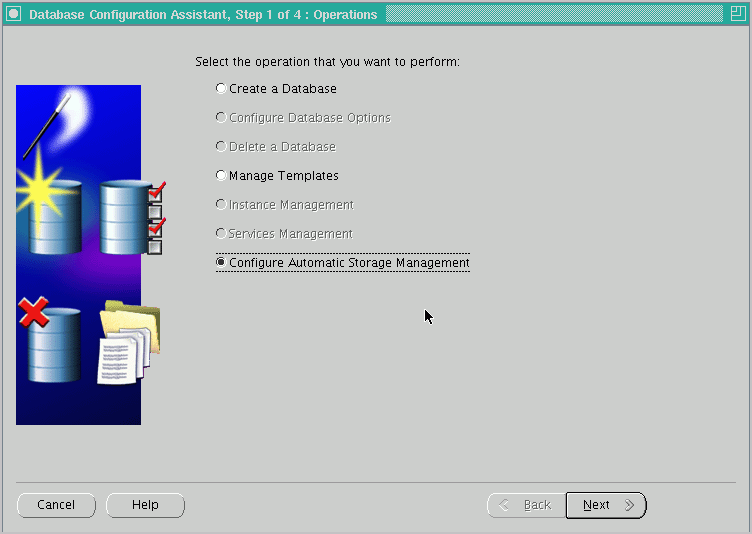Go to the previous step with Back

click(525, 505)
